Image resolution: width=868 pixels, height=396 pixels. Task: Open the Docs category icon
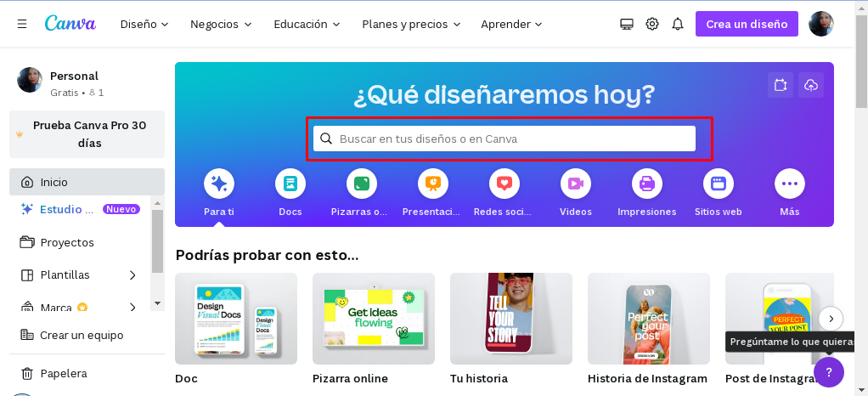pyautogui.click(x=290, y=184)
